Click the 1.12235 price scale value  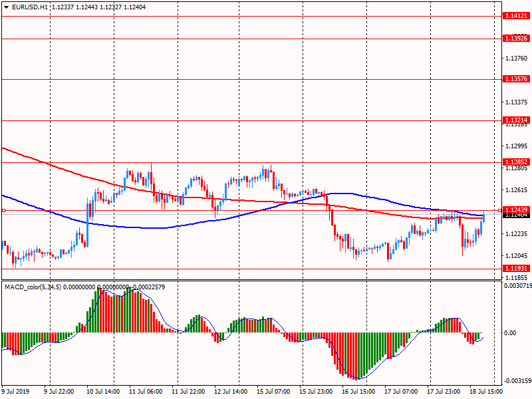click(517, 234)
